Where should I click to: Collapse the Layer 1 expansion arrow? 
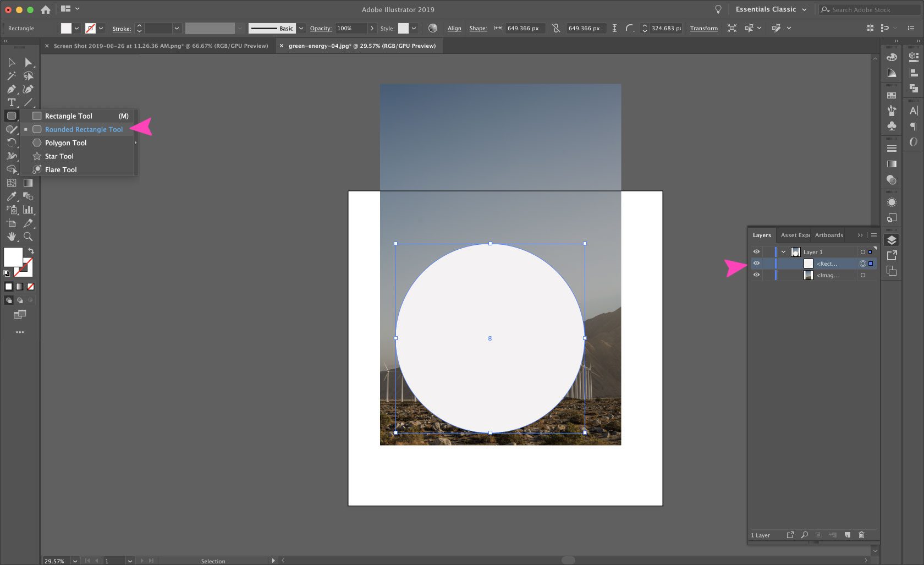point(783,251)
